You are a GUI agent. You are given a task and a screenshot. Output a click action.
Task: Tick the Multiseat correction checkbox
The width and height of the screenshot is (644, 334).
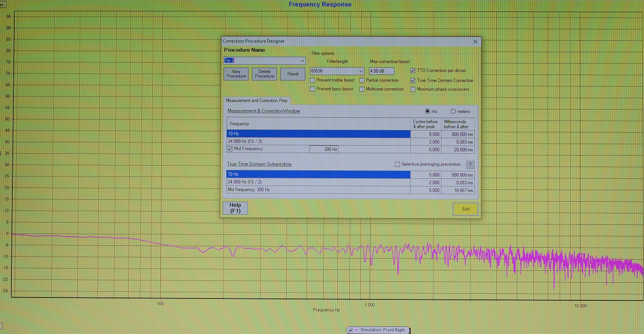(362, 89)
